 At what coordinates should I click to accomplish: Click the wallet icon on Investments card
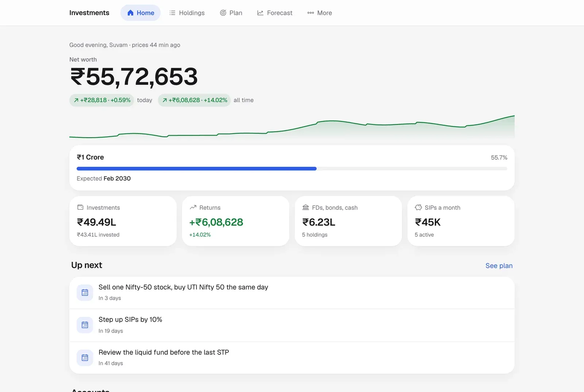[x=80, y=207]
